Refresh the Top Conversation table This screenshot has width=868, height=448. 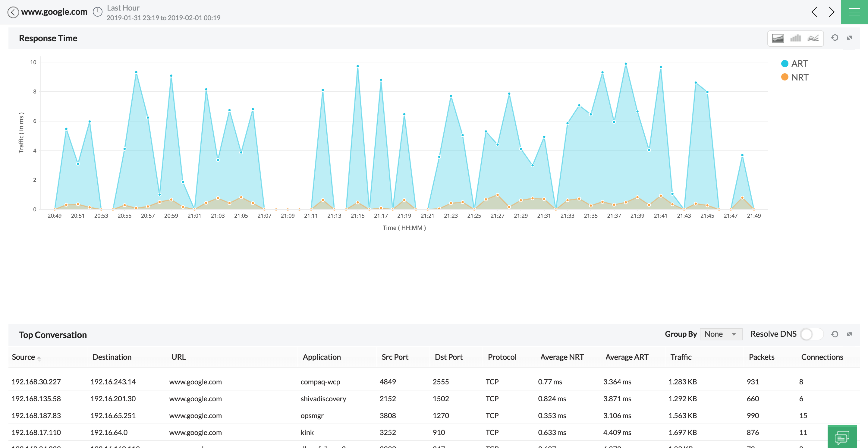coord(834,334)
